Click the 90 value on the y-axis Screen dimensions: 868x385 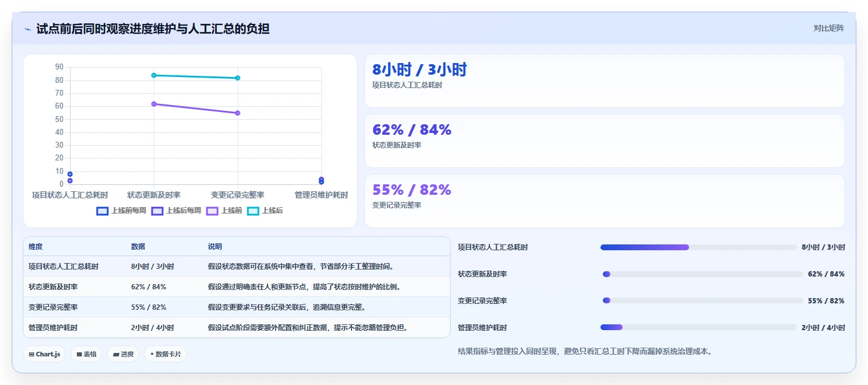coord(59,67)
